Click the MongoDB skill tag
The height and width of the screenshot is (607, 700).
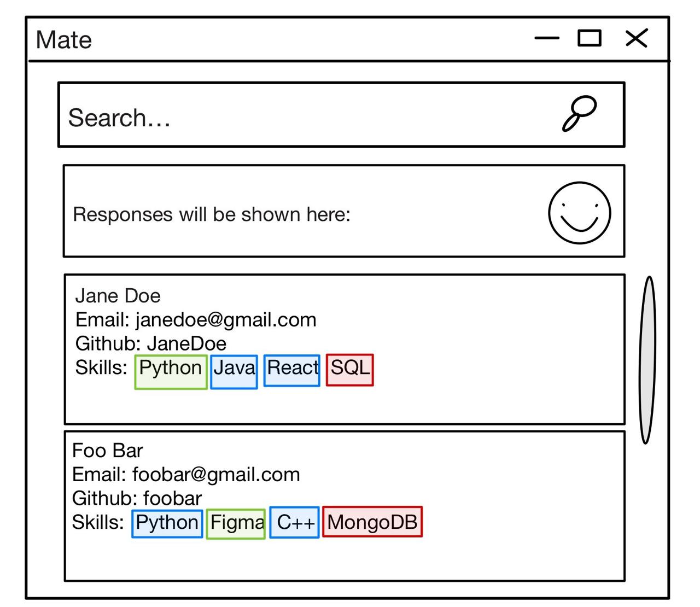tap(372, 522)
